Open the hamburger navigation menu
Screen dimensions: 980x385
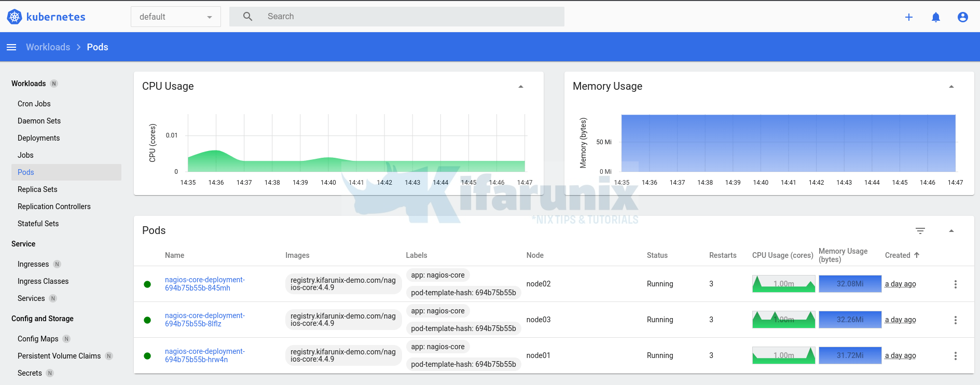pyautogui.click(x=11, y=47)
